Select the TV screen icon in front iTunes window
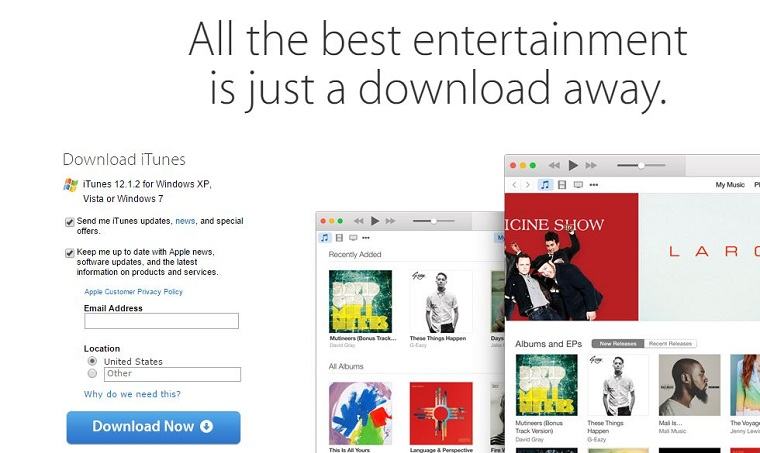Image resolution: width=760 pixels, height=453 pixels. coord(578,185)
